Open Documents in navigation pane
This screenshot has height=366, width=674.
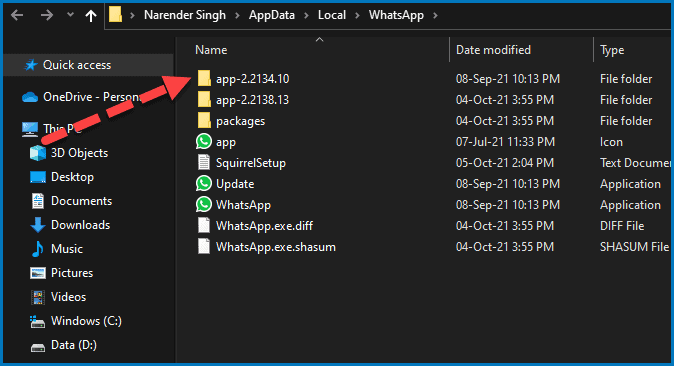pyautogui.click(x=81, y=201)
